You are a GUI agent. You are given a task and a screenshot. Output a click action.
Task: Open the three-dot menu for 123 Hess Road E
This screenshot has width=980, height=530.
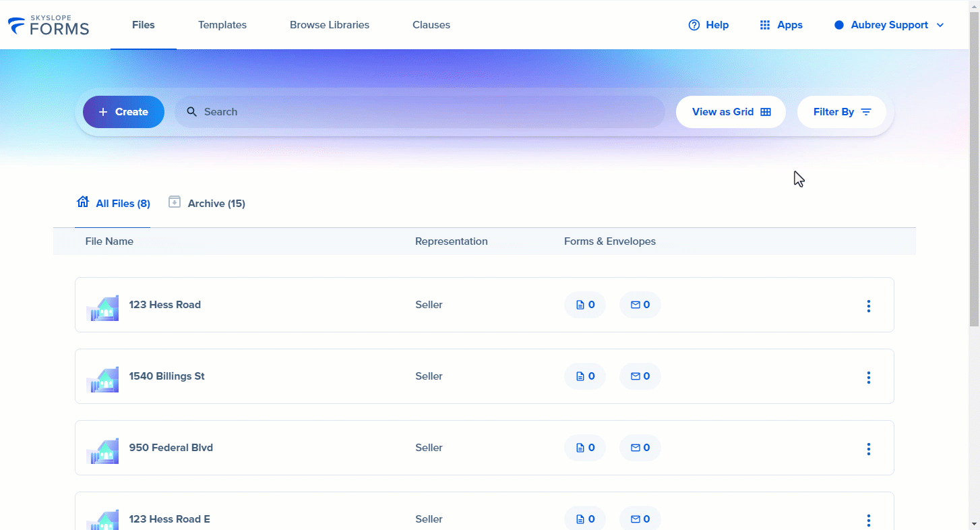869,521
